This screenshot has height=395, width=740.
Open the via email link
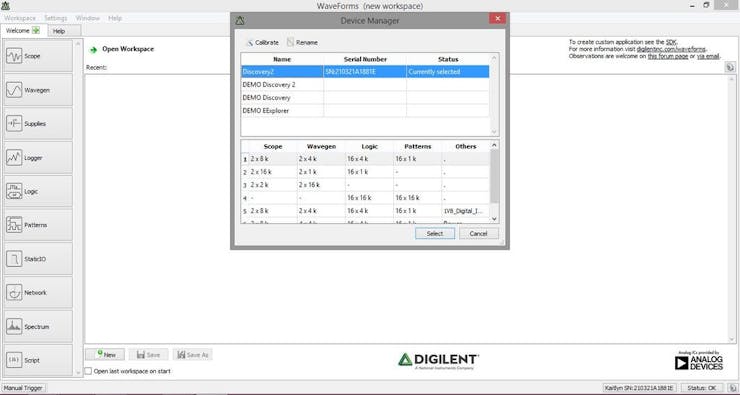708,56
